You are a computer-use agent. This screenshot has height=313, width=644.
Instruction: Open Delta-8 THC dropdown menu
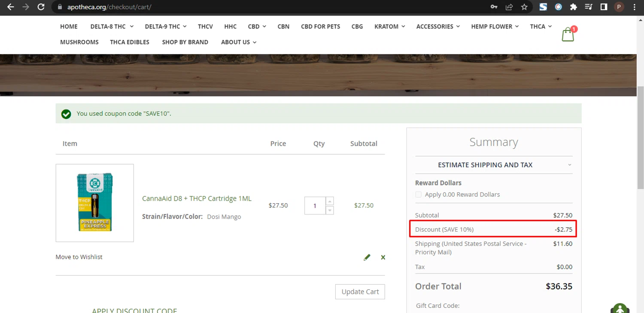coord(112,27)
